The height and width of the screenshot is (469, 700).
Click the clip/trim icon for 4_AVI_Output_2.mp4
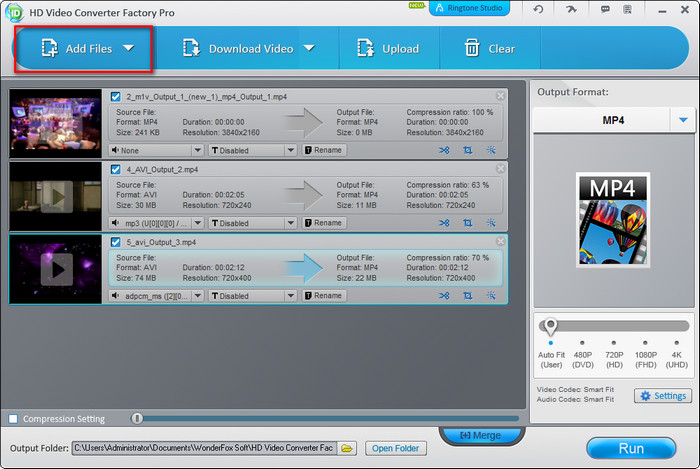point(444,223)
